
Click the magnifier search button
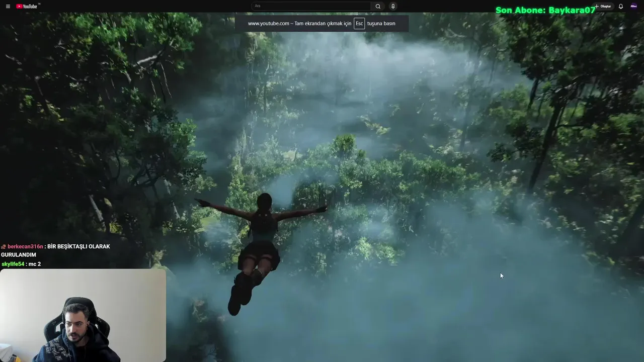point(378,6)
